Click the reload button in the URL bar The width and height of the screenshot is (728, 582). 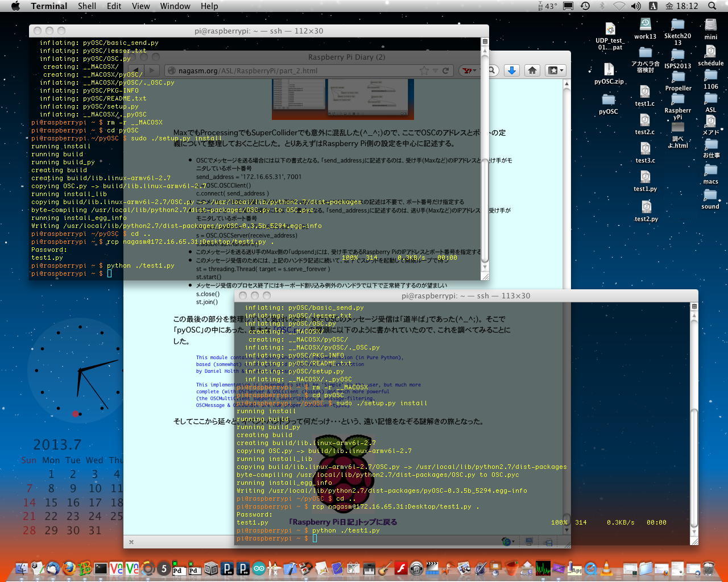pos(446,71)
